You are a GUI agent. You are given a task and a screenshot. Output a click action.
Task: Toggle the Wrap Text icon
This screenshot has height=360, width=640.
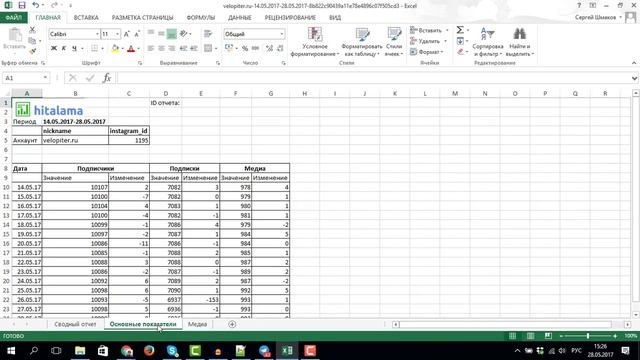tap(208, 33)
